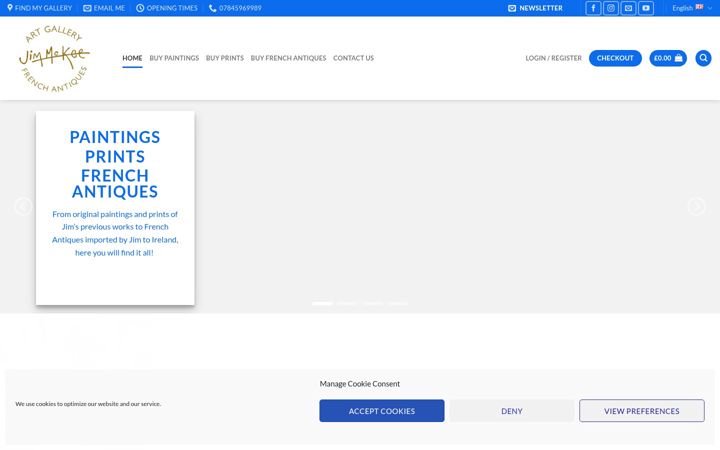This screenshot has height=450, width=720.
Task: Go to next slide arrow
Action: (697, 206)
